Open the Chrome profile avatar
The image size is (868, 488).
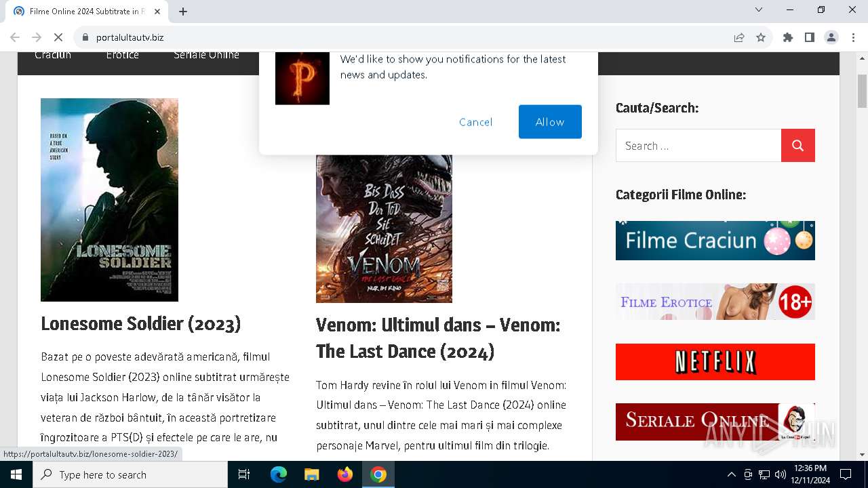click(831, 37)
